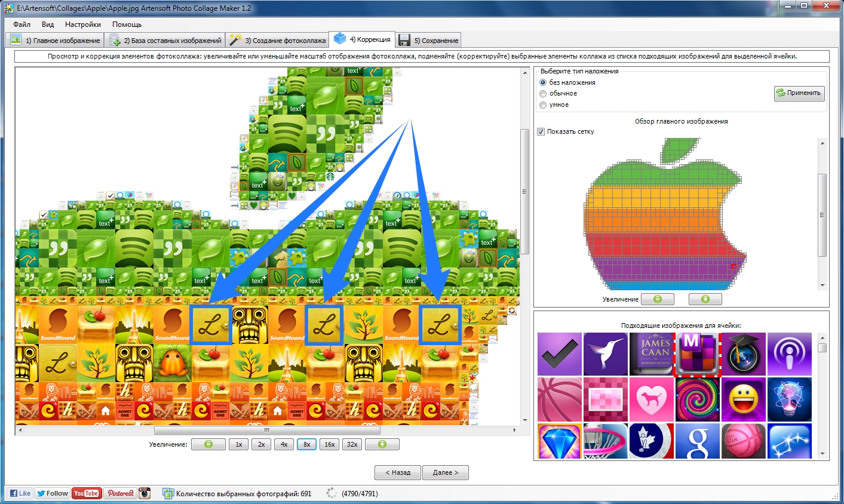Pick the pink Dribbble ball image
This screenshot has width=844, height=504.
click(x=744, y=441)
